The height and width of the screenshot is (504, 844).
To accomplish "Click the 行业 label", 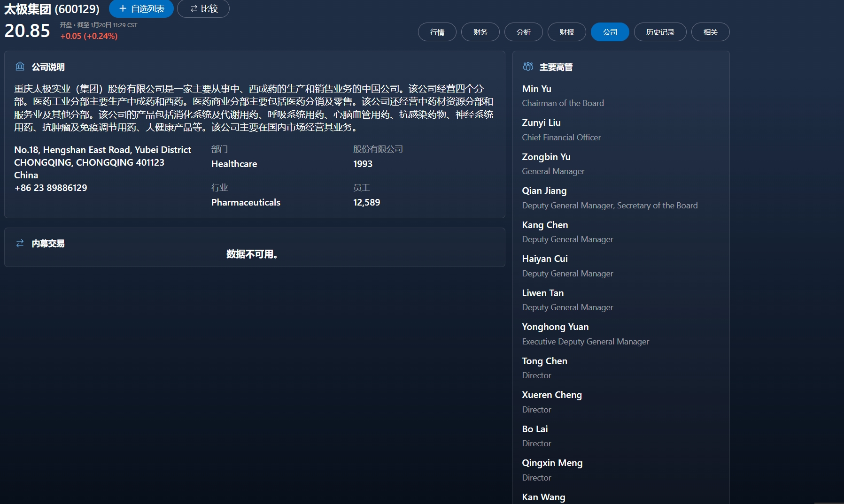I will (220, 188).
